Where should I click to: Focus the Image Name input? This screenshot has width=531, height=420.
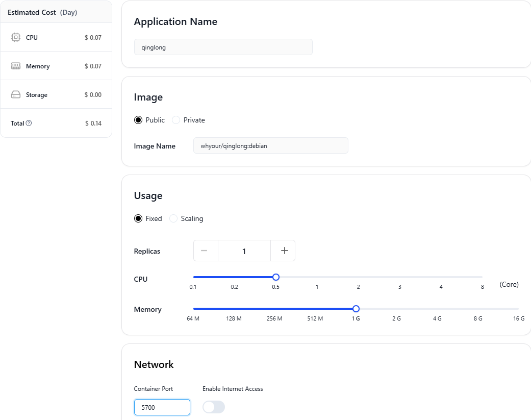270,145
